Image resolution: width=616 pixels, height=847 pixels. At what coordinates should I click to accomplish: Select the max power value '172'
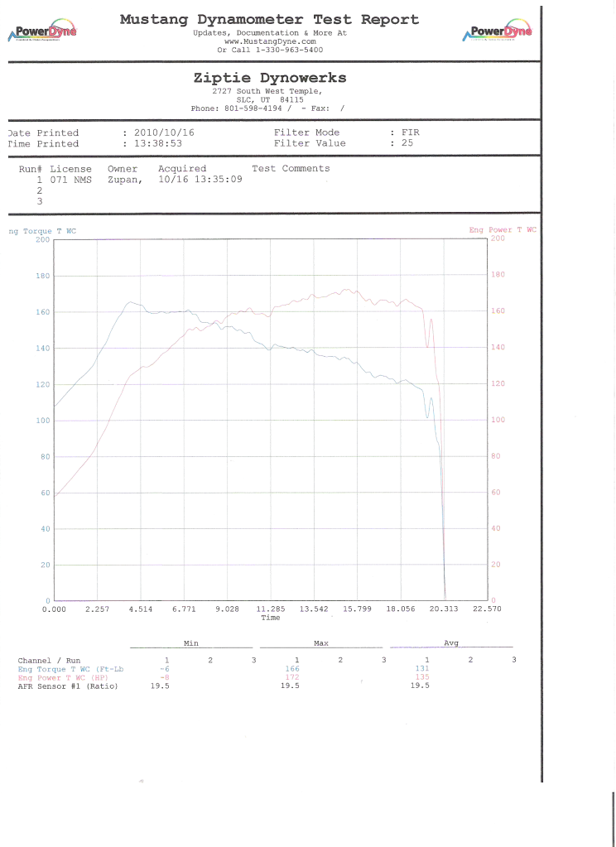pos(292,676)
